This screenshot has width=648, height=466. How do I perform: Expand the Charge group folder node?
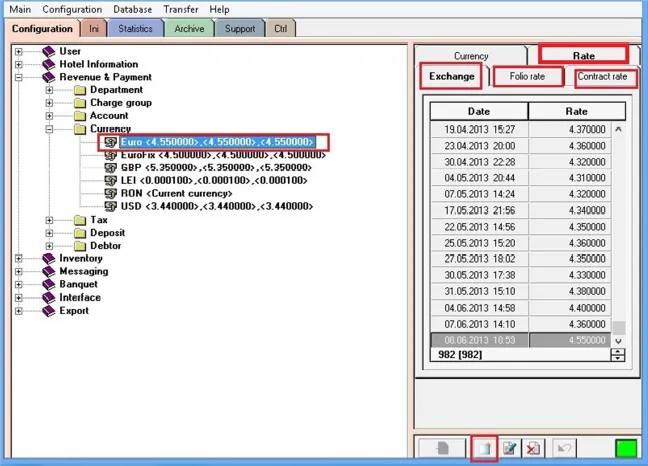coord(49,103)
